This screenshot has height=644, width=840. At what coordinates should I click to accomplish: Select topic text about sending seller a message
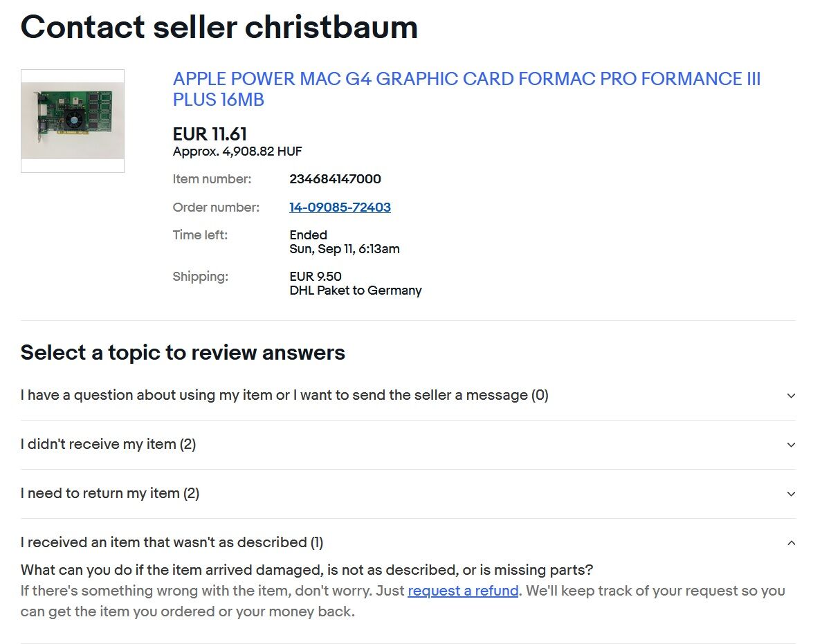[284, 395]
